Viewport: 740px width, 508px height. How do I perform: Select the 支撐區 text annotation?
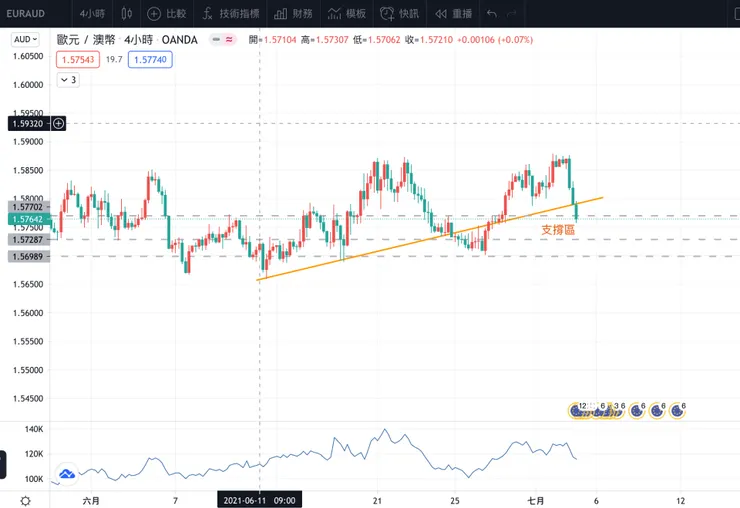click(558, 230)
